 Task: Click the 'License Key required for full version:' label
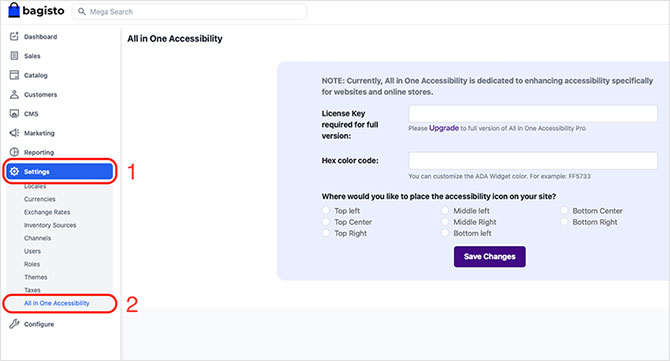click(350, 124)
